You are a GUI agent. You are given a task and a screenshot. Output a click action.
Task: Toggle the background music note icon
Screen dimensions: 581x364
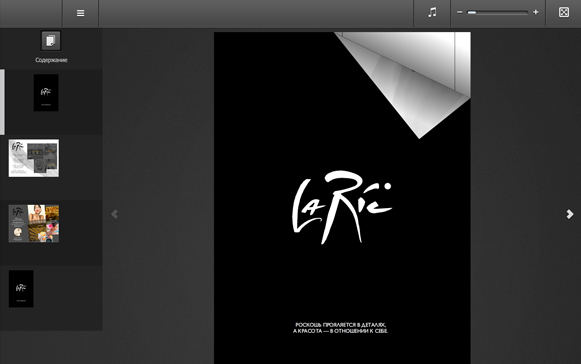432,13
